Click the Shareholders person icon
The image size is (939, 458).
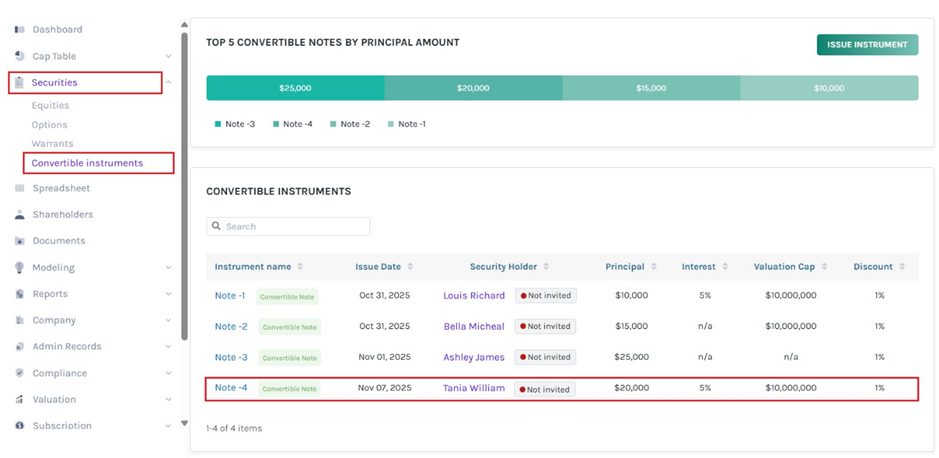pos(20,214)
